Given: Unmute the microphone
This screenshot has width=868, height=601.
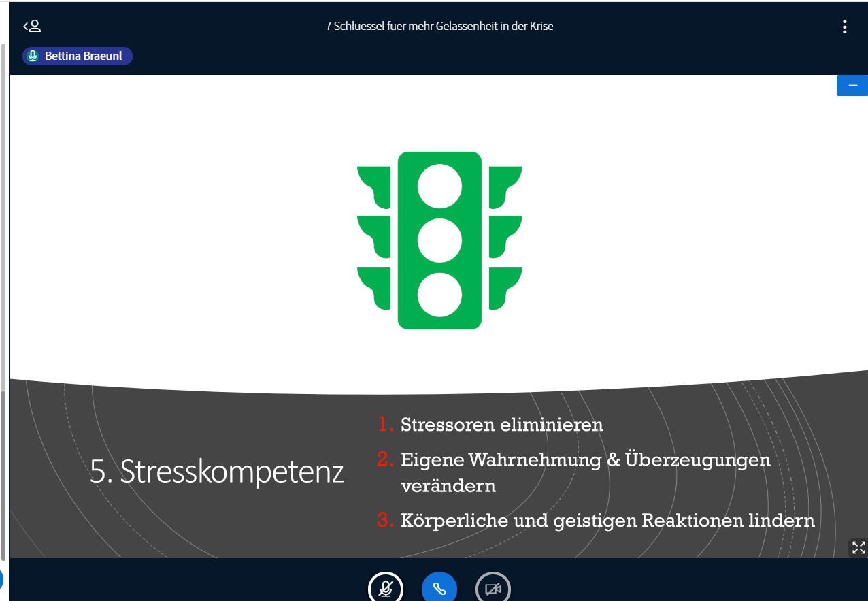Looking at the screenshot, I should (x=386, y=588).
